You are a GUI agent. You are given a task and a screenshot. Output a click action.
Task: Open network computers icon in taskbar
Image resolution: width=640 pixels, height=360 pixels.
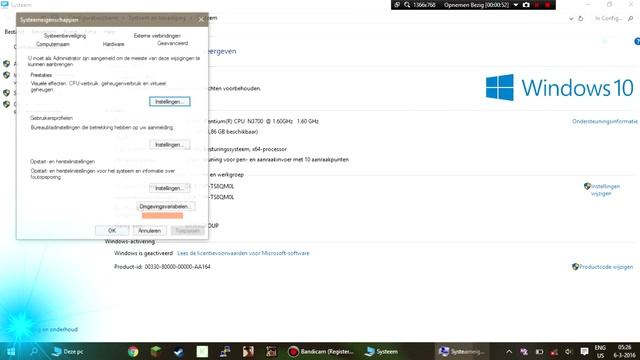click(225, 351)
